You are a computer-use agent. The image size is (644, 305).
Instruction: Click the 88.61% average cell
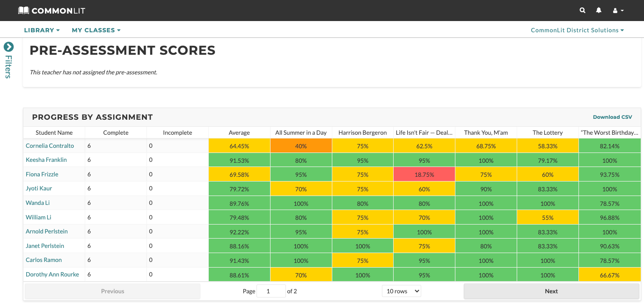coord(239,275)
